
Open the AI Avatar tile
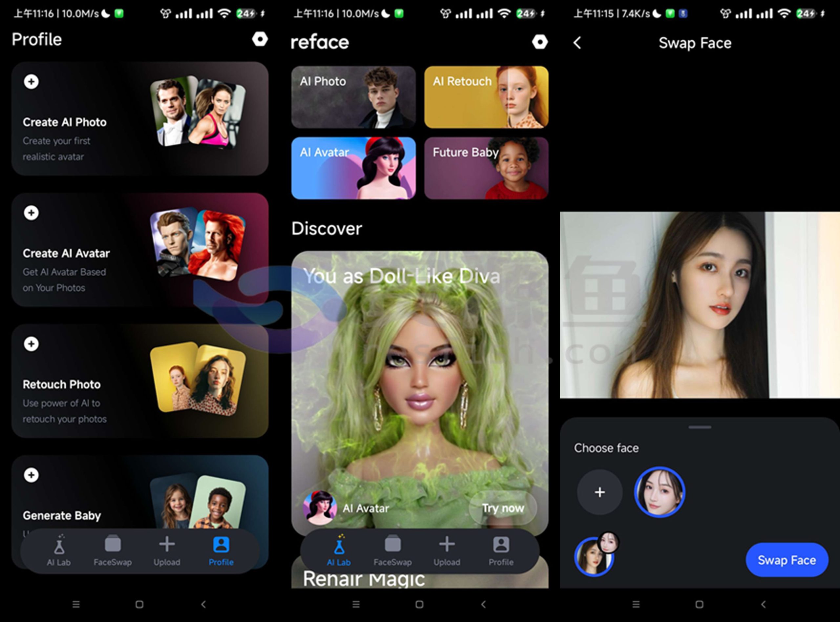click(353, 168)
